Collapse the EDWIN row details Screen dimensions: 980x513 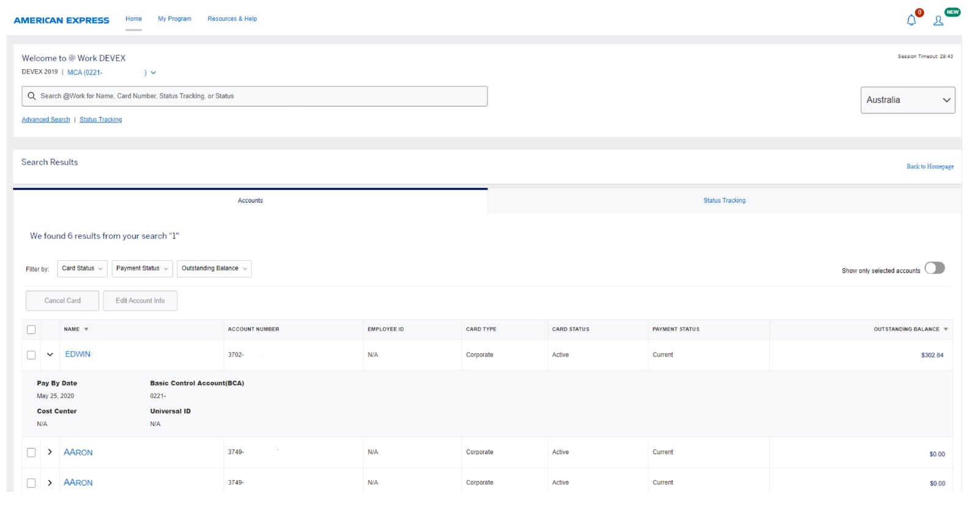tap(50, 354)
